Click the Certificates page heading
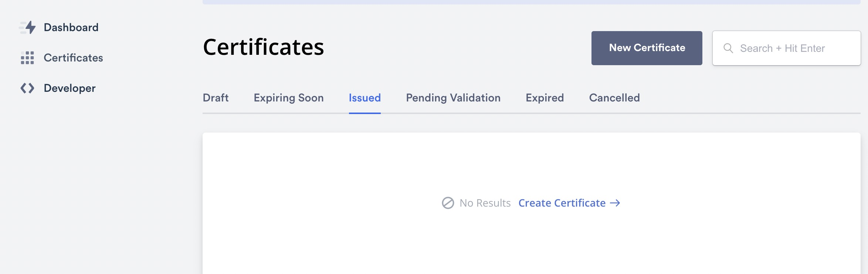 [263, 47]
